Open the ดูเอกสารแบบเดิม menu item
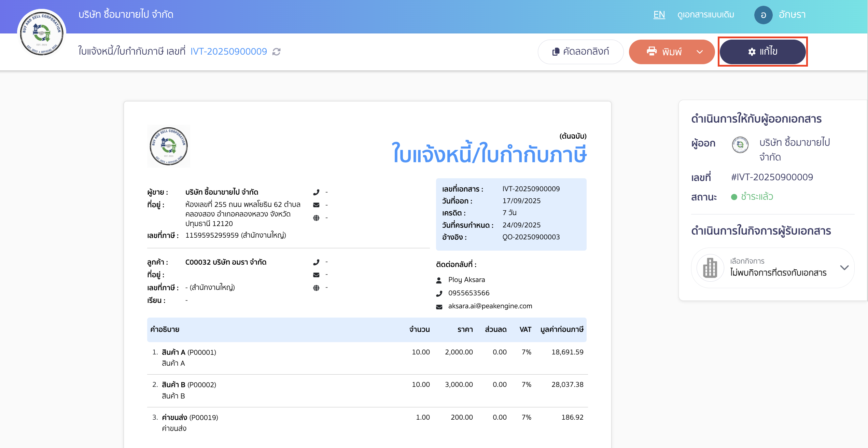 [x=705, y=15]
